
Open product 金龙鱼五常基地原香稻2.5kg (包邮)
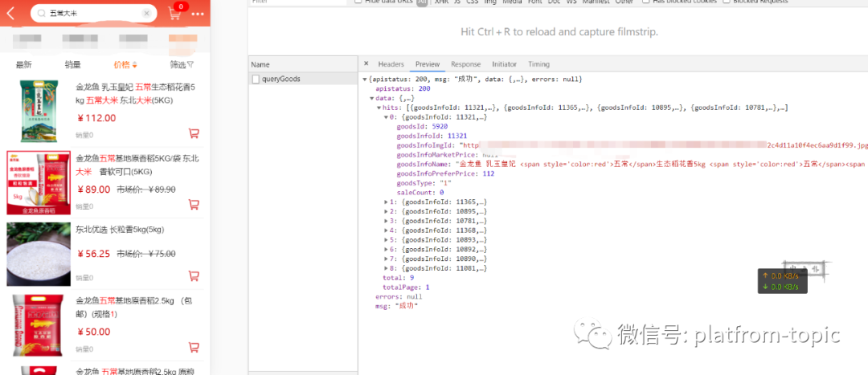tap(133, 308)
